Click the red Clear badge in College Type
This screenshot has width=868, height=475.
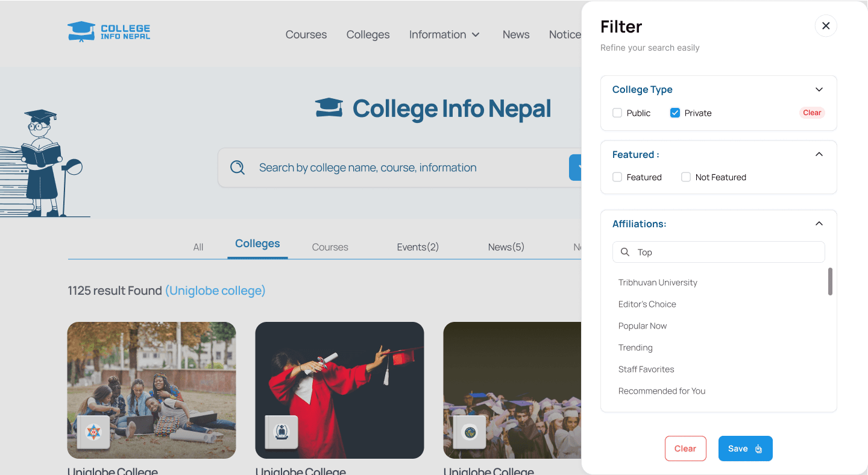click(812, 113)
